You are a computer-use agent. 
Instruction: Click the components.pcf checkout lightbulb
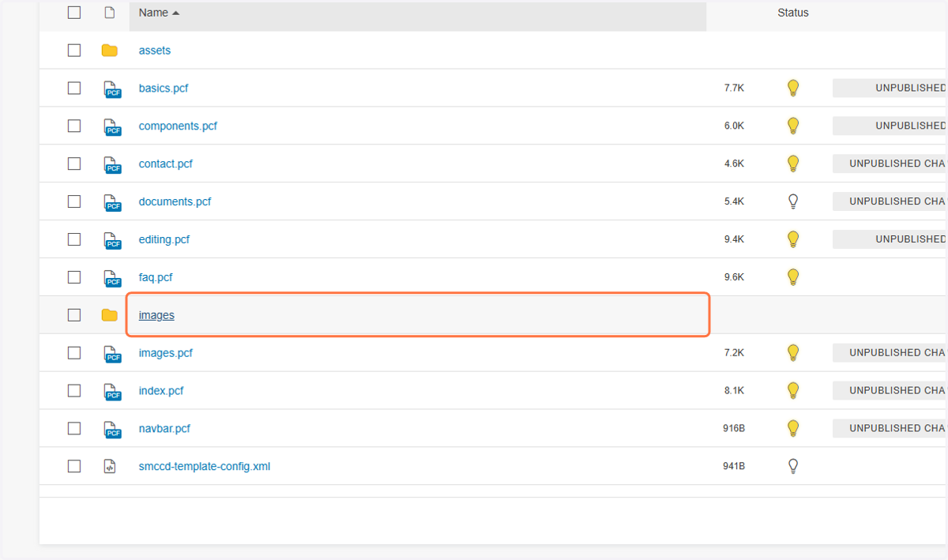pos(793,126)
